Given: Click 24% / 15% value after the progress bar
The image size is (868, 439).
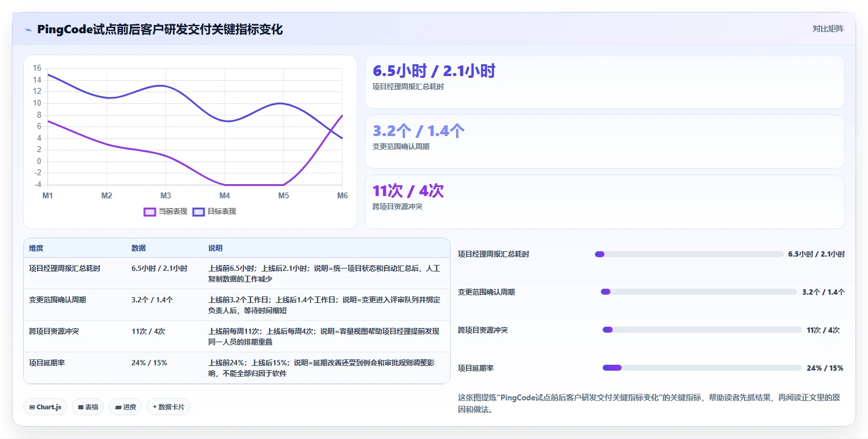Looking at the screenshot, I should (x=825, y=368).
